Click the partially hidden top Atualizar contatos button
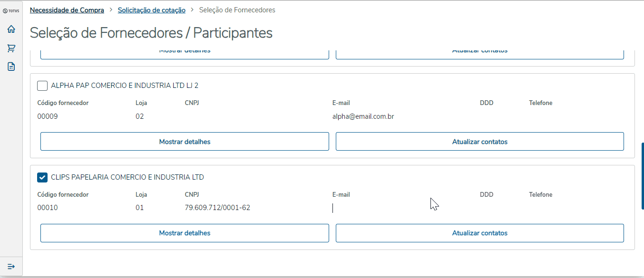This screenshot has width=644, height=278. [479, 53]
